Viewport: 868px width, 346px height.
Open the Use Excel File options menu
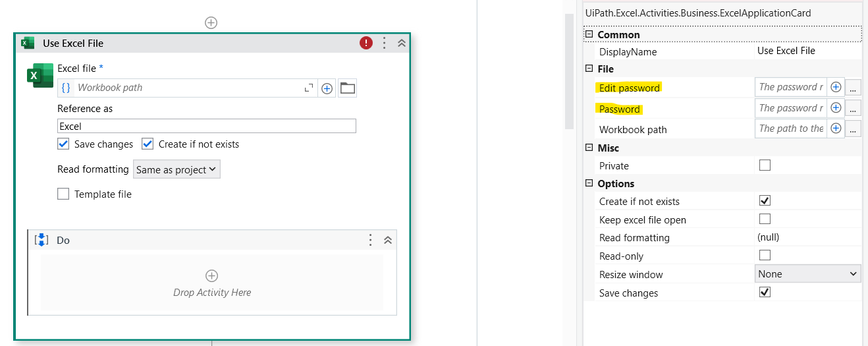(x=385, y=43)
